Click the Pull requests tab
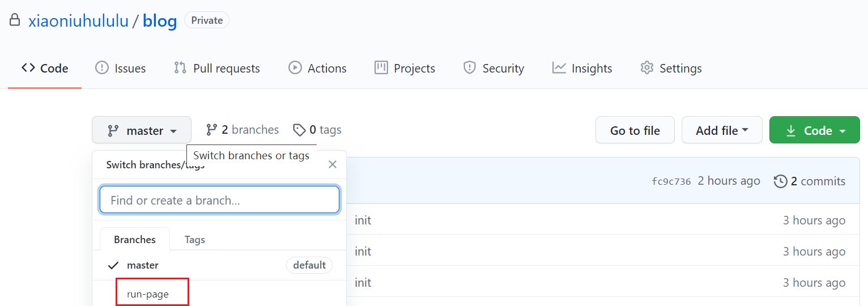 pyautogui.click(x=216, y=68)
